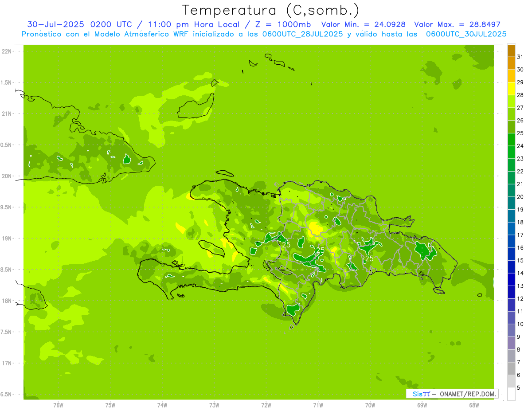This screenshot has width=532, height=411.
Task: Pick the teal-green swatch between 20 and 21
Action: [x=511, y=191]
